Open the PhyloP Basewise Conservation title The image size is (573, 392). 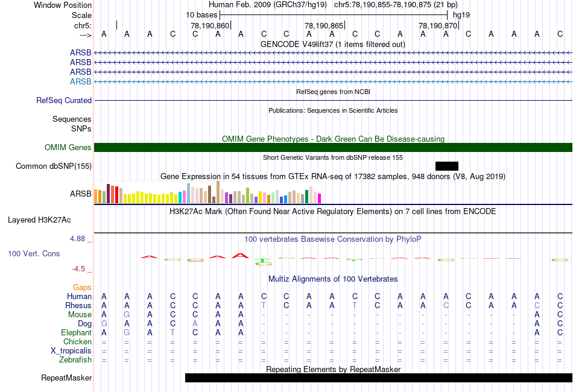(333, 239)
